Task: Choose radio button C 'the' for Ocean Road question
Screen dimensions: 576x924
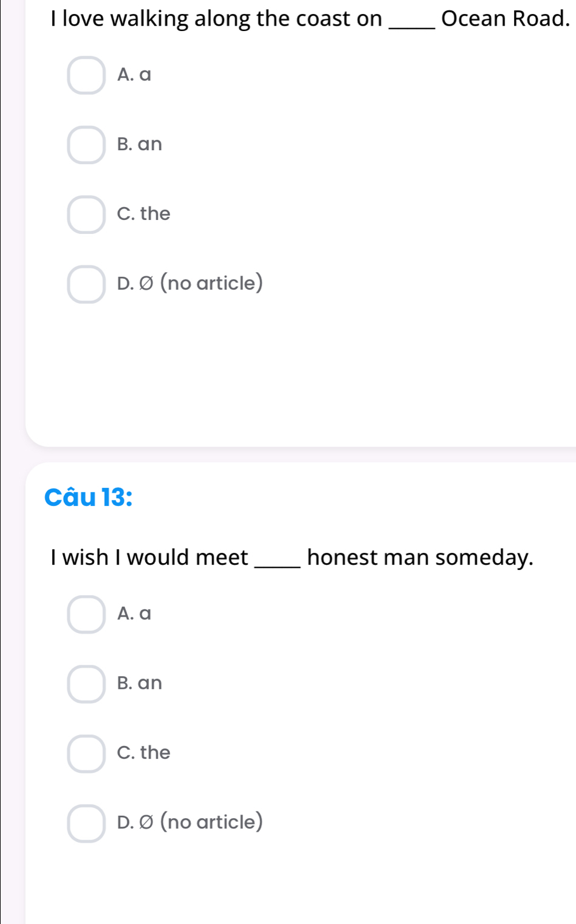Action: tap(86, 214)
